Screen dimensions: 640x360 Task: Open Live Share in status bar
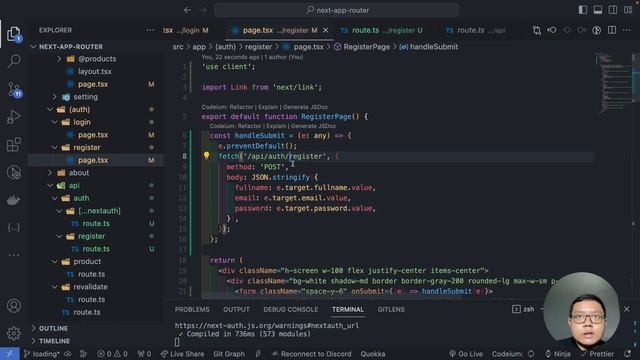tap(182, 354)
